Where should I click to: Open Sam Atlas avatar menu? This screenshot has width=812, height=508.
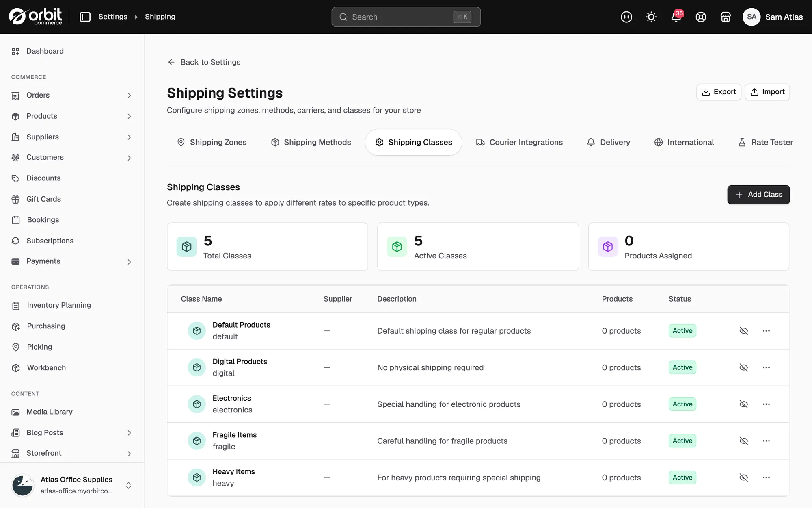[773, 17]
